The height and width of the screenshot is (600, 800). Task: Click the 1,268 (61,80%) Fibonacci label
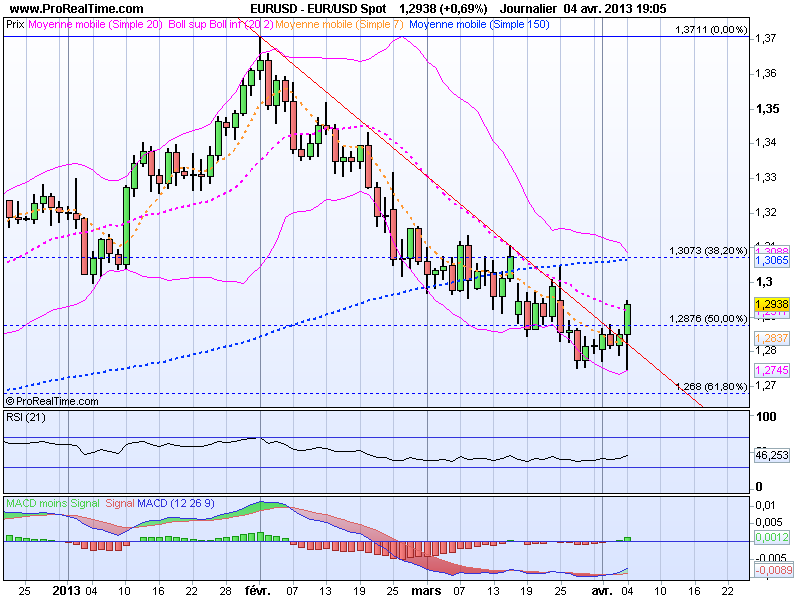click(711, 386)
